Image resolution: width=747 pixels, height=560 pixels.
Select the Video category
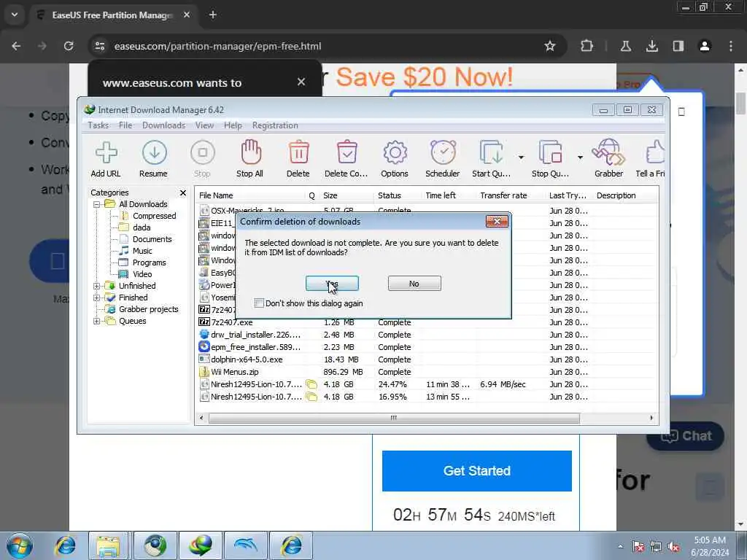pos(142,274)
